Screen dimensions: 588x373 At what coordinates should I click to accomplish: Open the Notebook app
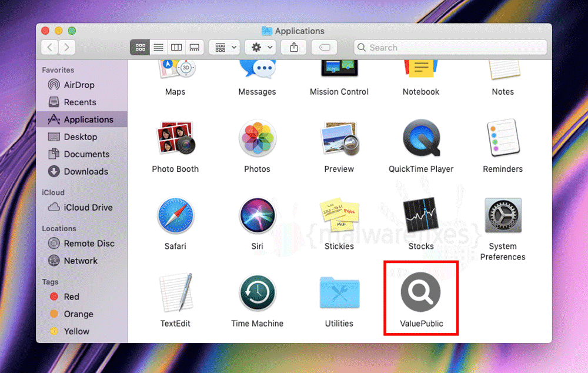tap(421, 69)
